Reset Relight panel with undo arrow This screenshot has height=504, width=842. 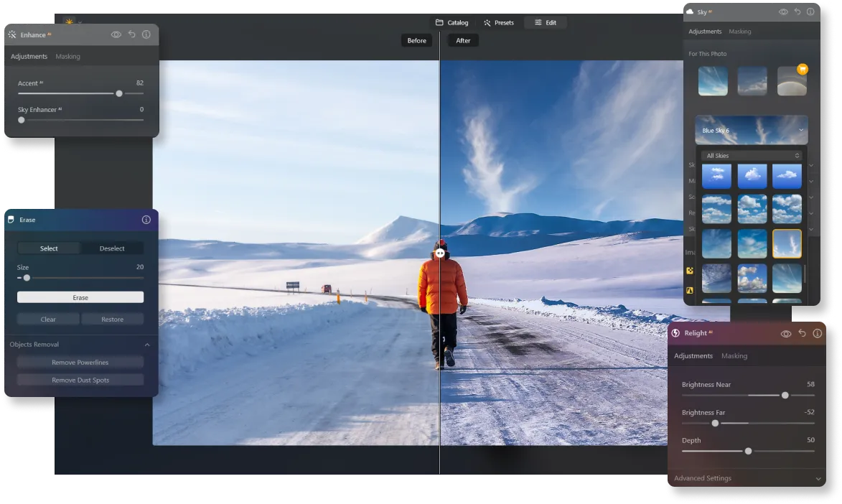802,333
